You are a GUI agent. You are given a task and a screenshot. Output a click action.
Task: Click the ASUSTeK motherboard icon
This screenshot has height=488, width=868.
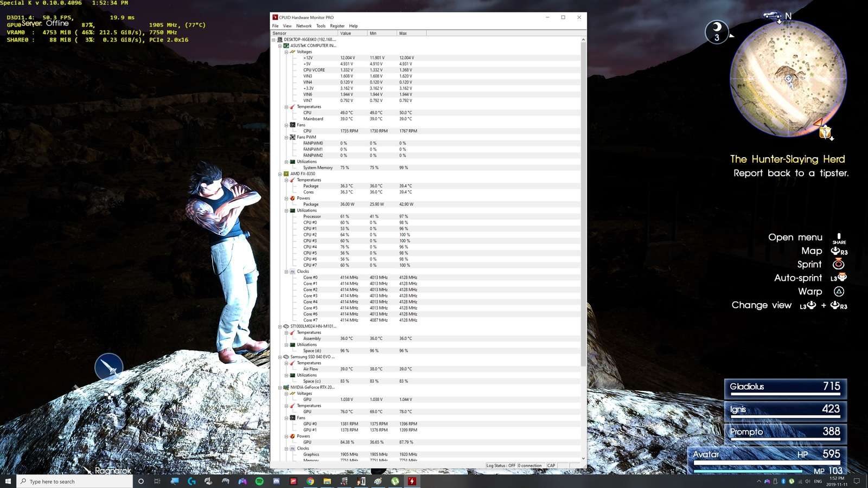286,46
